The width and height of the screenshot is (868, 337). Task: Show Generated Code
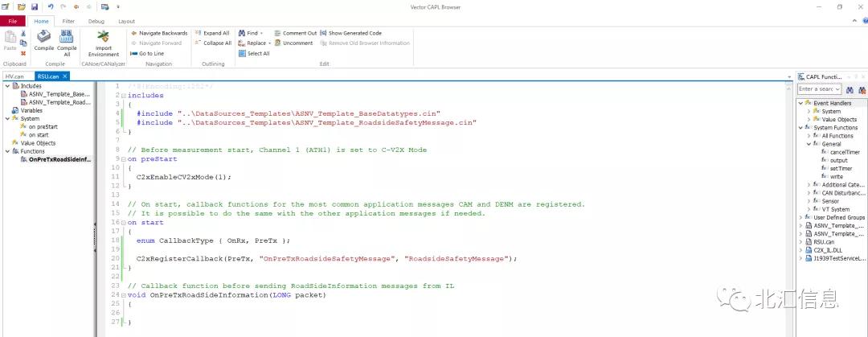(351, 33)
